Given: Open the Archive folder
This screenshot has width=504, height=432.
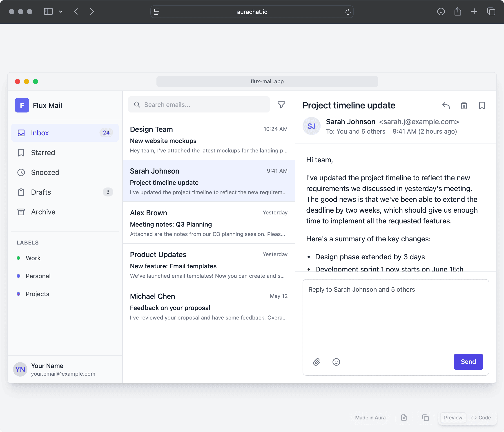Looking at the screenshot, I should pos(43,212).
